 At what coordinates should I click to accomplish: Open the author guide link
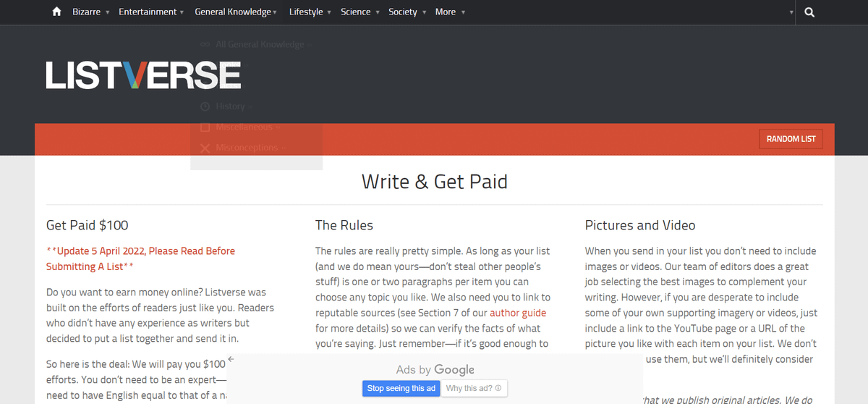[x=518, y=313]
